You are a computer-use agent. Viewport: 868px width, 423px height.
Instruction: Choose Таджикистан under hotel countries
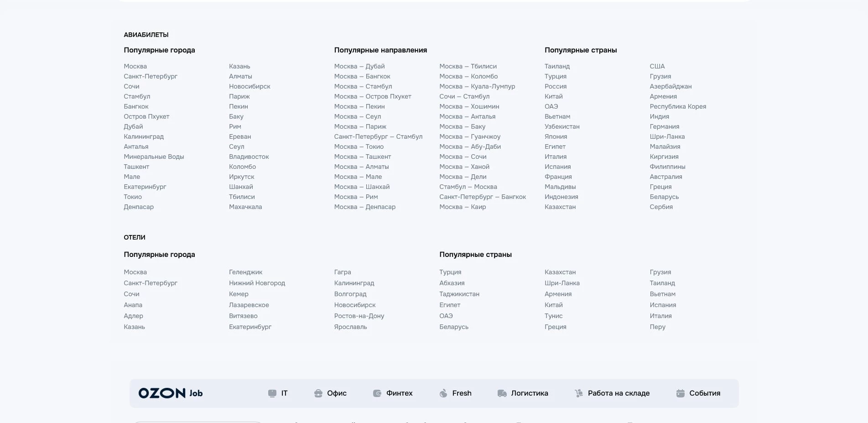459,294
